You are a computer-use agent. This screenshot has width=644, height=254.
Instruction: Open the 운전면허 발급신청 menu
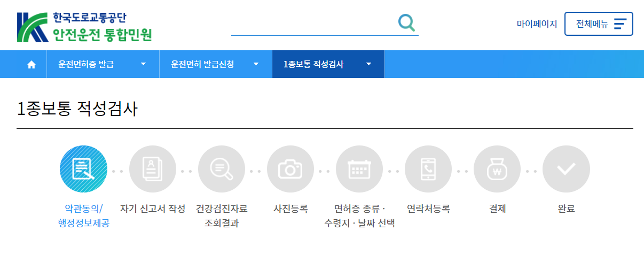tap(216, 64)
